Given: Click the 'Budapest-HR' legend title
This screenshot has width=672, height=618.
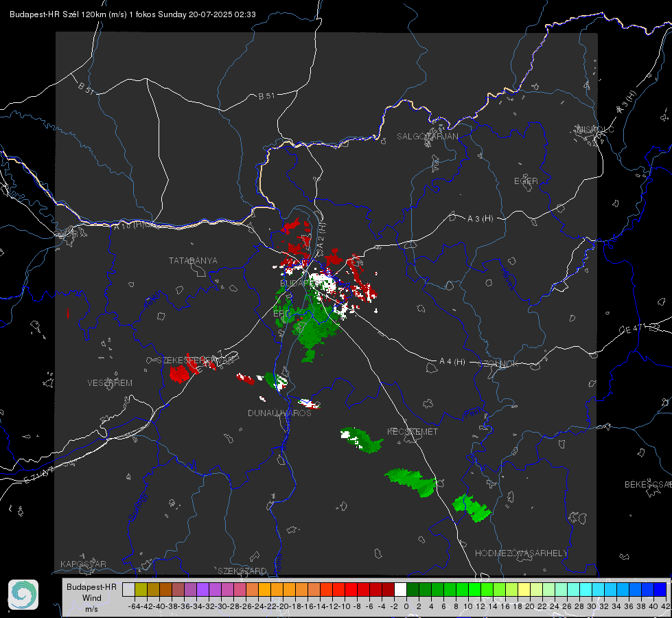Looking at the screenshot, I should coord(92,586).
